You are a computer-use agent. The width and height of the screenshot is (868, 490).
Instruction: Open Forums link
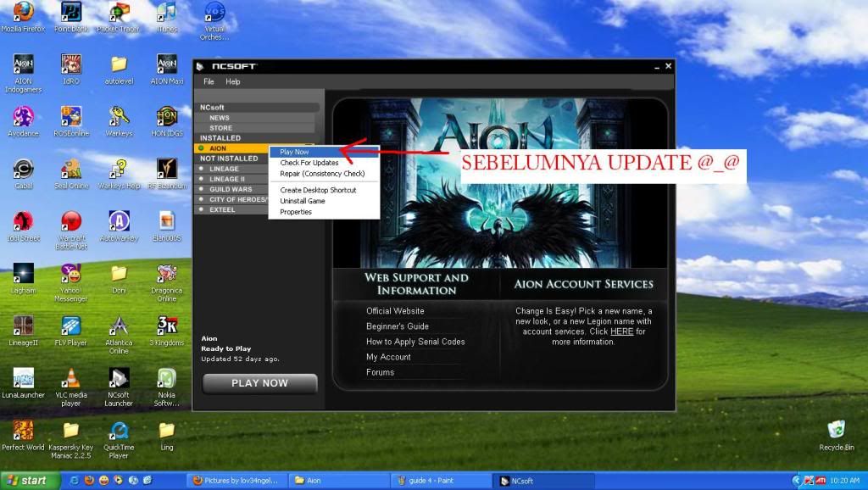coord(380,373)
